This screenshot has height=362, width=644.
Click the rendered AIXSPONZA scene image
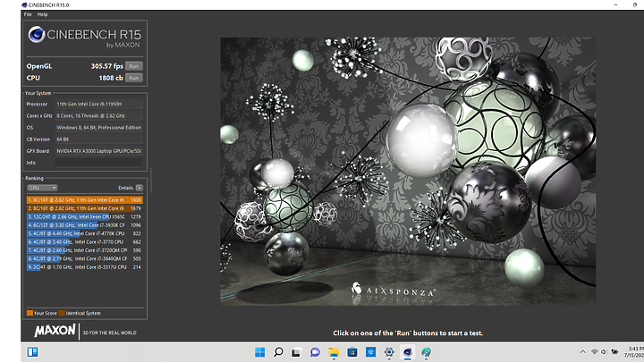[x=408, y=171]
